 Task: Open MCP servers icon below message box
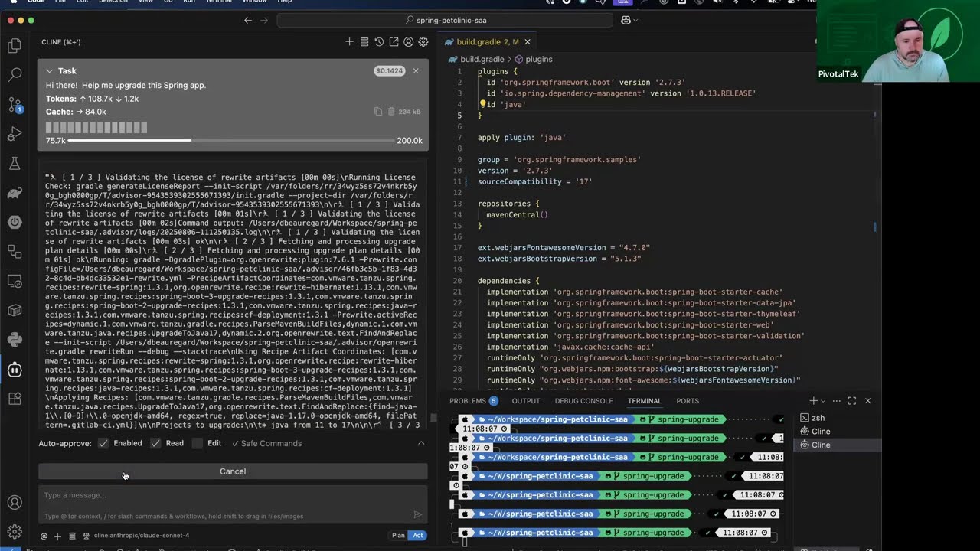(x=72, y=536)
